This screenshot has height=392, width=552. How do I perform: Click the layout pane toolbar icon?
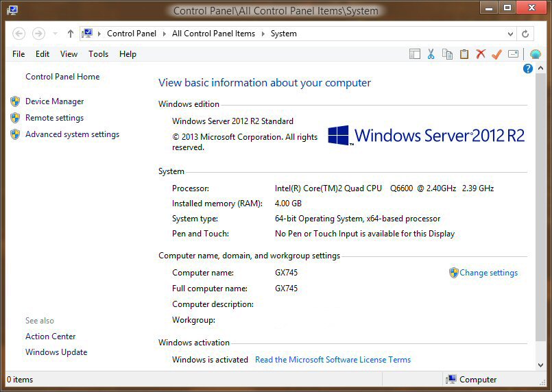(415, 54)
